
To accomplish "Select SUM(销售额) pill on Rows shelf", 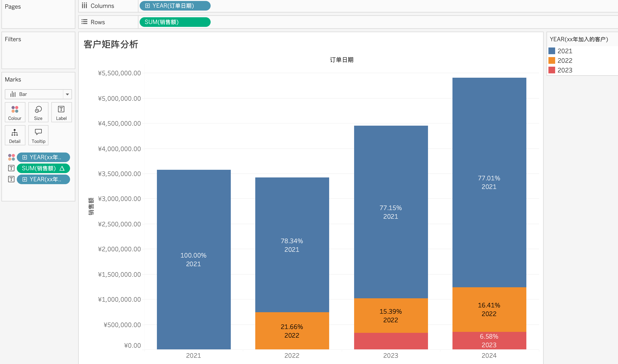I will pos(175,22).
